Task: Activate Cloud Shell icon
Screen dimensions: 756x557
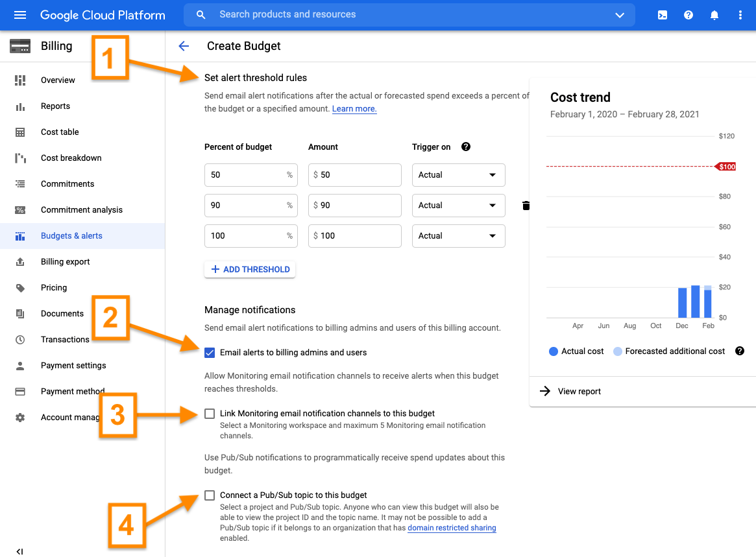Action: click(x=663, y=15)
